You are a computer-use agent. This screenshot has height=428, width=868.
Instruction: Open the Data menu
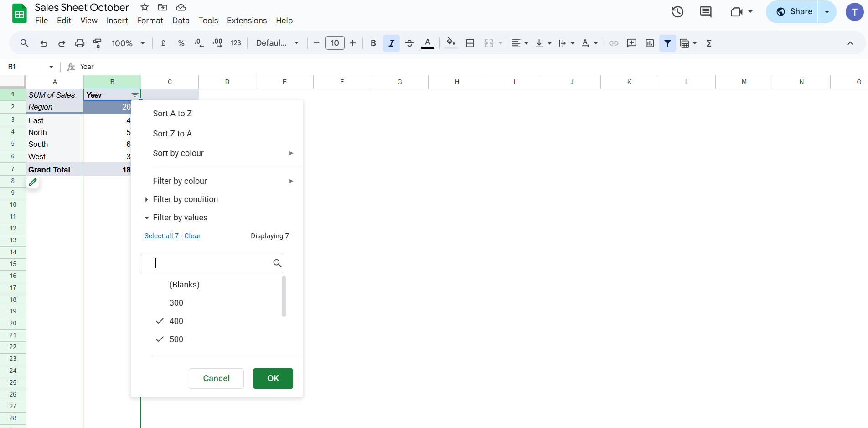tap(181, 21)
